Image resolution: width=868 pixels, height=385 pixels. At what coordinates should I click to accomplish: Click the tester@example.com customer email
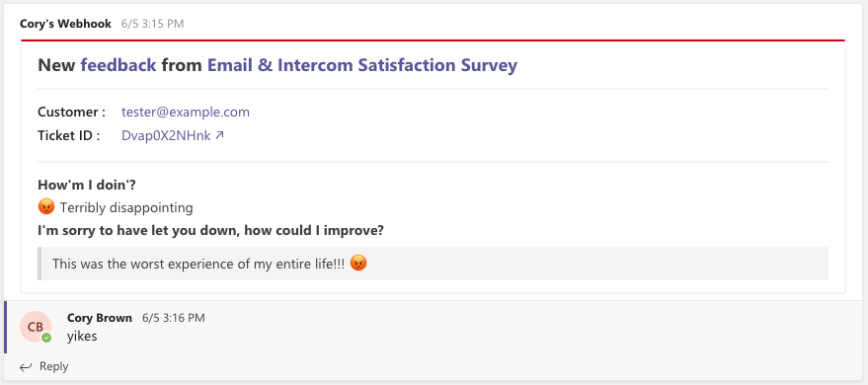[186, 113]
